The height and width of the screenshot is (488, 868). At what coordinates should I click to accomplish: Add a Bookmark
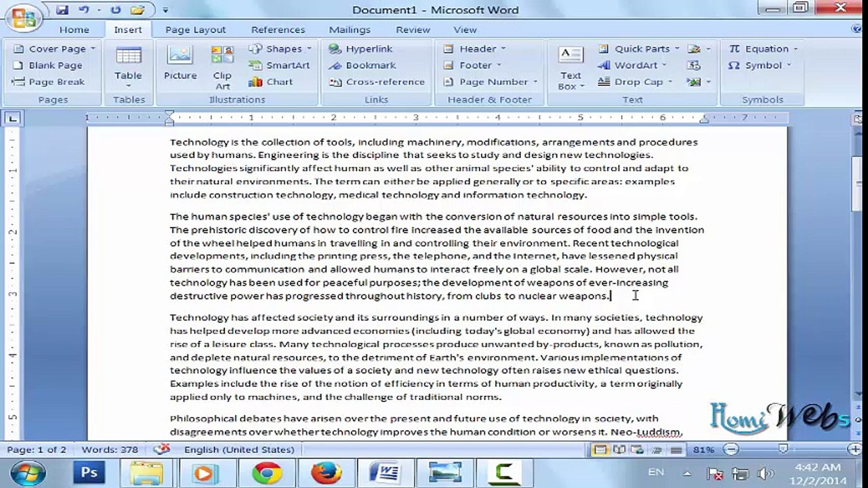click(x=363, y=65)
